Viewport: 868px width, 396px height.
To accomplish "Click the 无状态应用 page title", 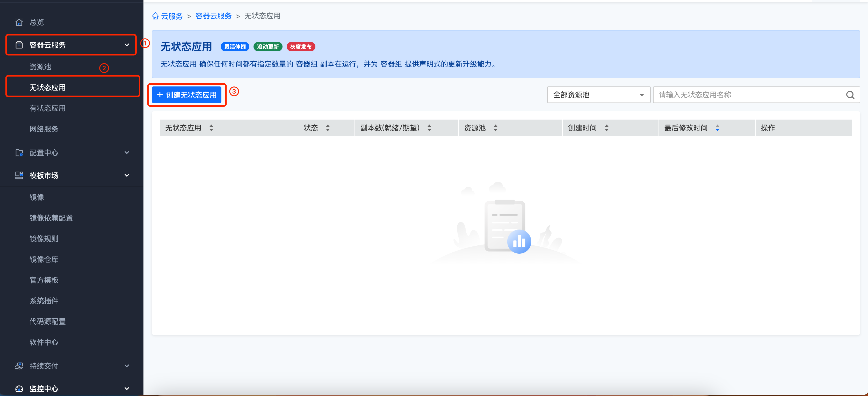I will 186,47.
